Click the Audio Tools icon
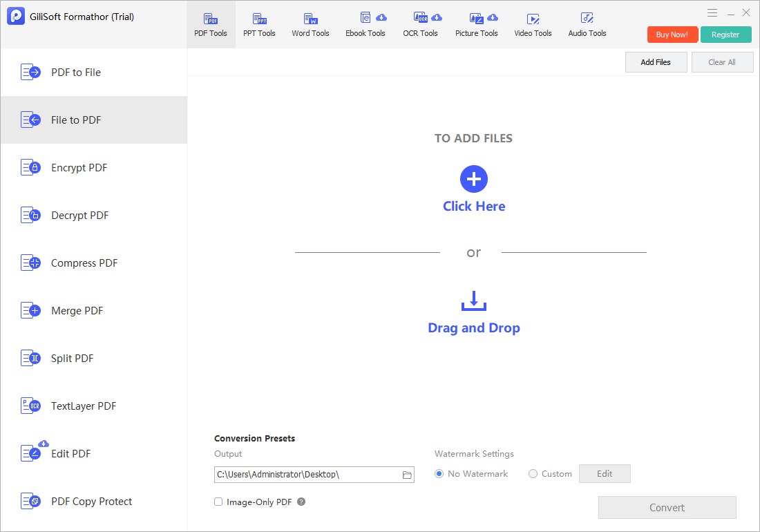760x532 pixels. [587, 19]
